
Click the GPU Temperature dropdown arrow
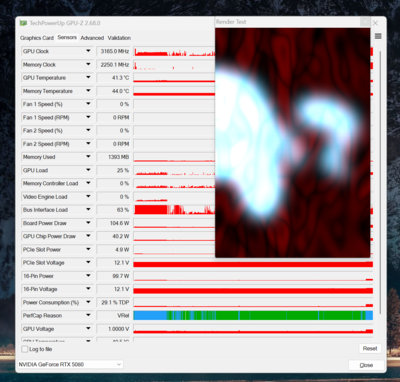pyautogui.click(x=88, y=77)
